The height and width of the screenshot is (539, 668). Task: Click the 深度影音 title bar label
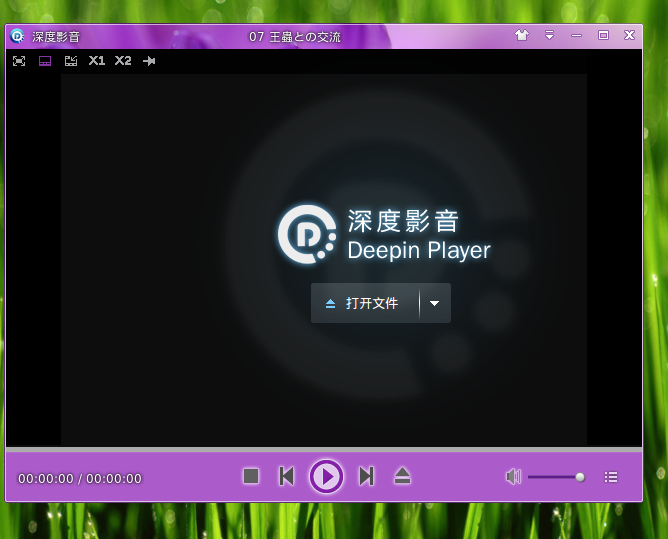click(56, 37)
